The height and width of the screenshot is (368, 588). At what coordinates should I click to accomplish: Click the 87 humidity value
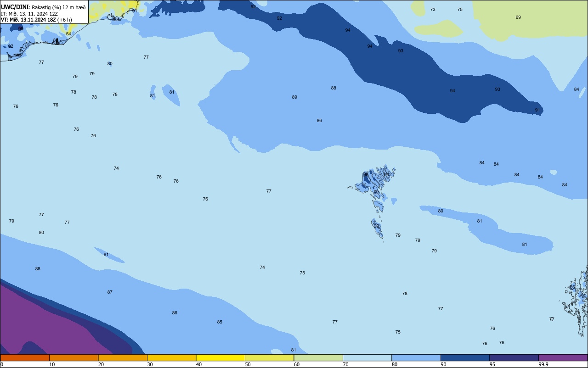tap(110, 292)
